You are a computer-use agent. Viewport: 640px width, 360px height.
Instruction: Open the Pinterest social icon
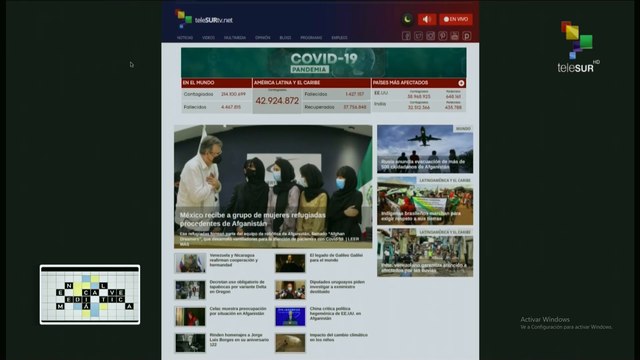pyautogui.click(x=442, y=36)
